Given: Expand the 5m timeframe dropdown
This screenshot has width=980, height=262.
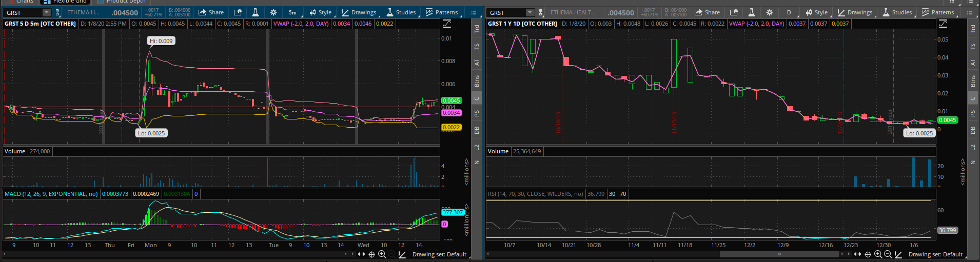Looking at the screenshot, I should 292,12.
